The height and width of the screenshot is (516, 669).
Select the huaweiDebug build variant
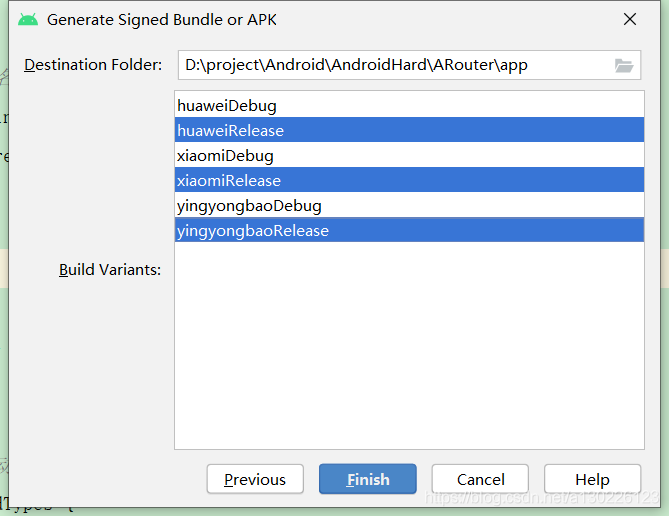(409, 105)
